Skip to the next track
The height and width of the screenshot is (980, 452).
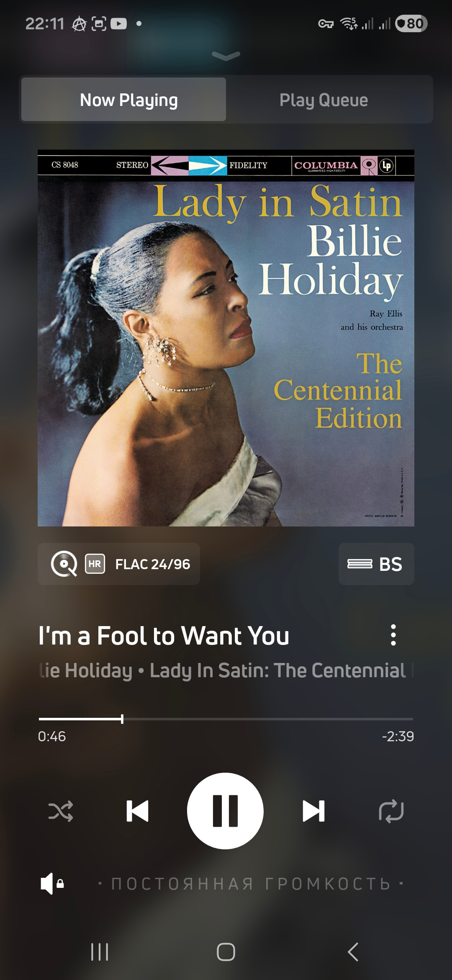click(x=313, y=811)
